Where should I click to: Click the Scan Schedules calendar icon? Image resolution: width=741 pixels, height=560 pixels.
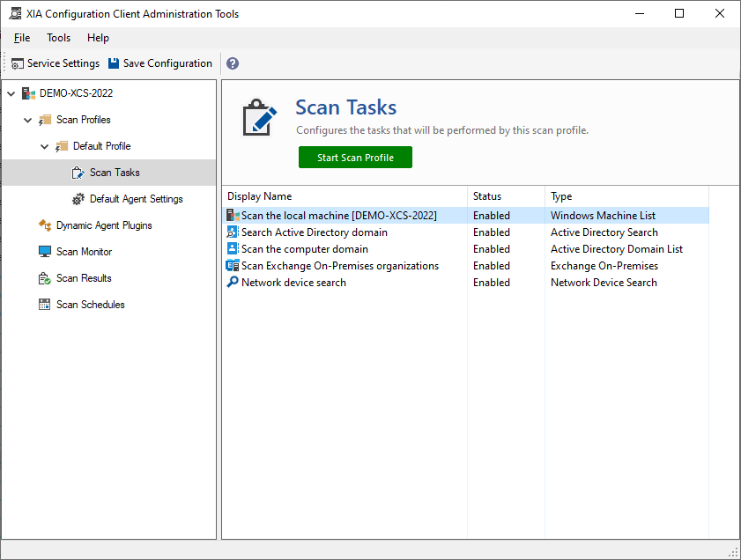click(x=45, y=305)
